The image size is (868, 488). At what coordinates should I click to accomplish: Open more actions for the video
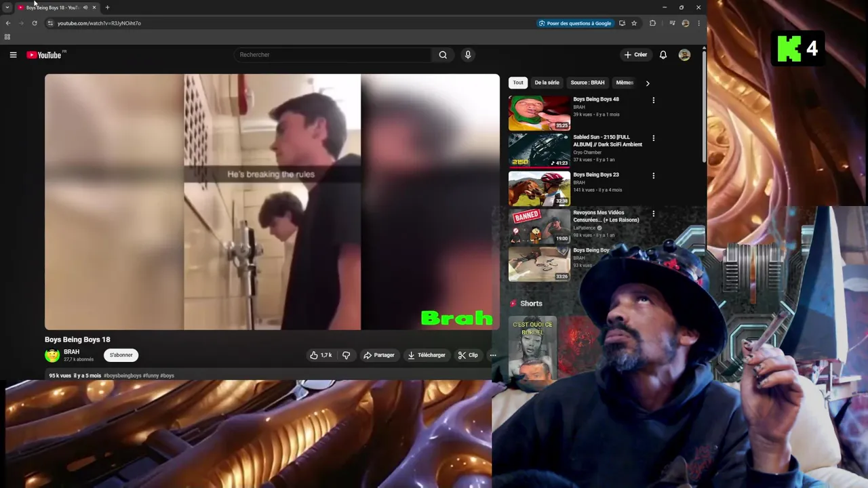tap(493, 355)
